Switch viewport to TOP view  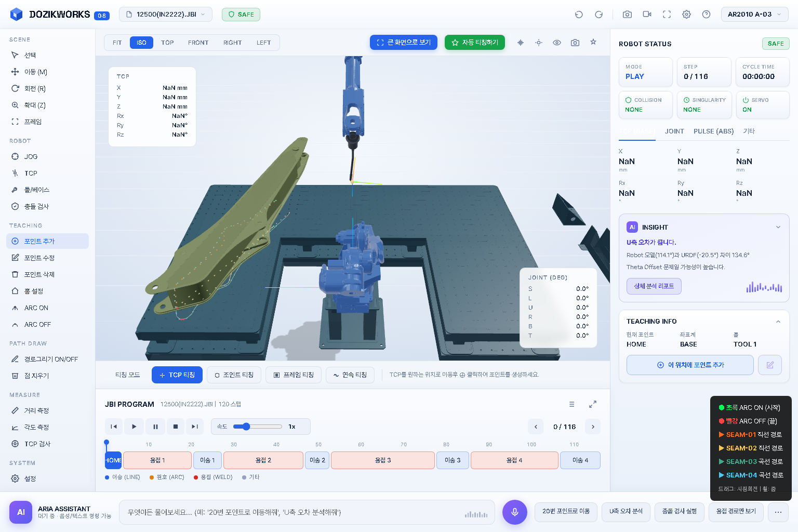pos(167,43)
